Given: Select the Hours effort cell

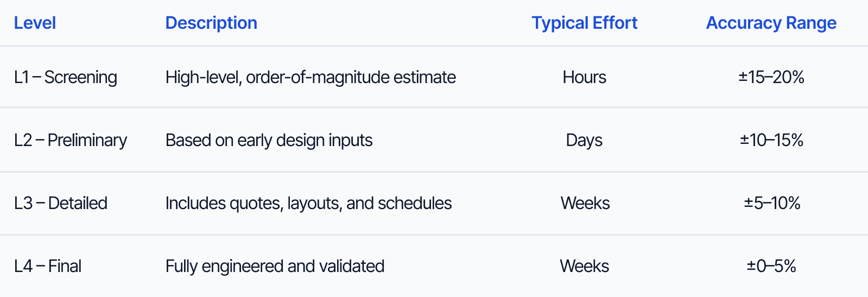Looking at the screenshot, I should click(584, 77).
